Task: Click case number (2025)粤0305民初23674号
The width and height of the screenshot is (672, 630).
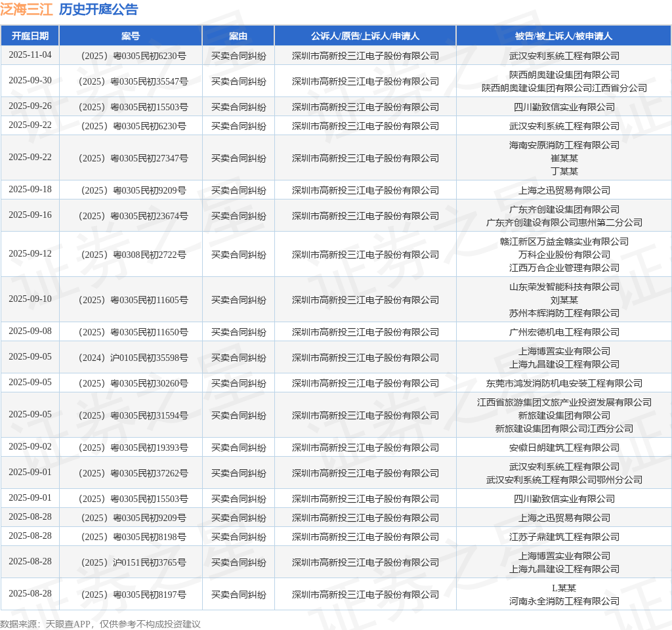Action: (x=133, y=216)
